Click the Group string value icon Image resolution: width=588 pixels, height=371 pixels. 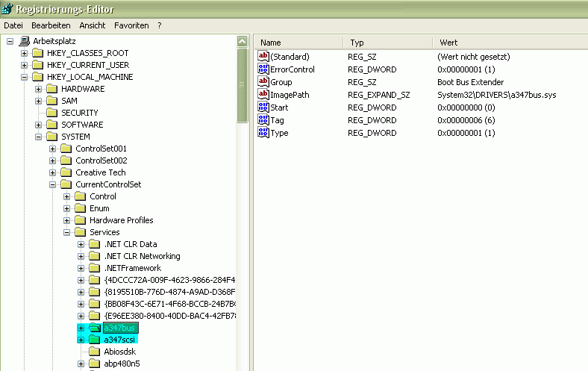point(263,82)
